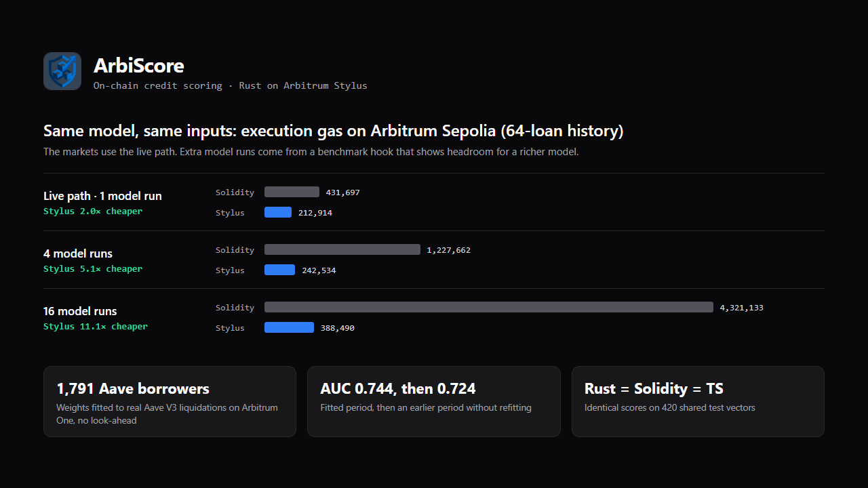Click the blue Stylus bar showing 242,534
Viewport: 868px width, 488px height.
pos(279,270)
